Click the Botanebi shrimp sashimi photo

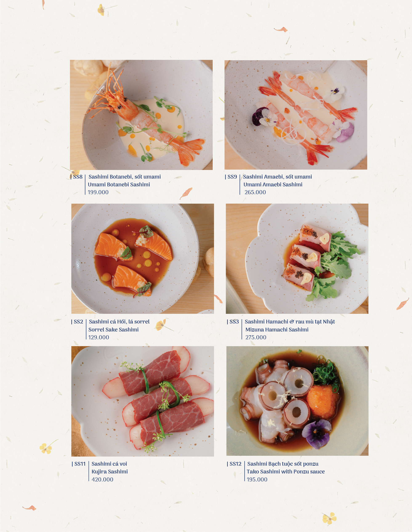(141, 115)
